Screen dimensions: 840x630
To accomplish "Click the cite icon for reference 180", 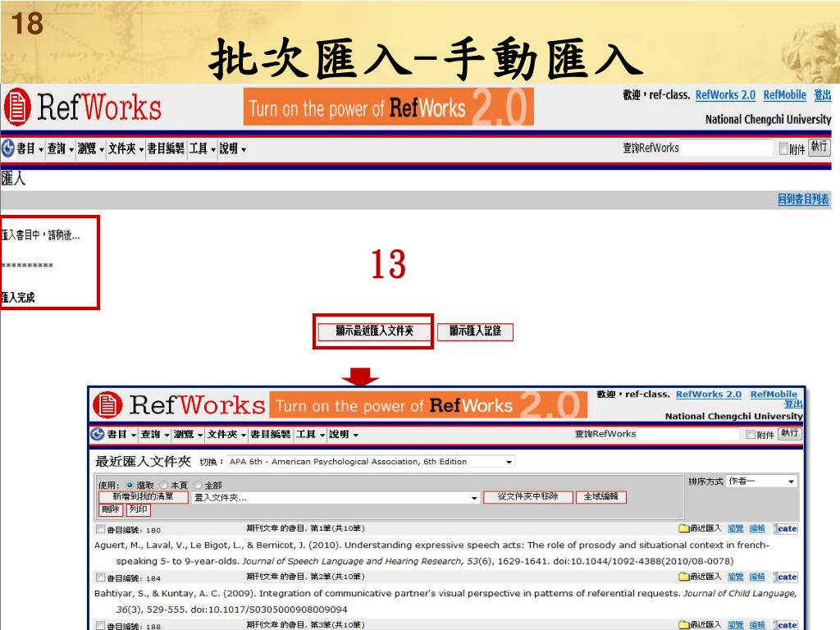I will 785,529.
